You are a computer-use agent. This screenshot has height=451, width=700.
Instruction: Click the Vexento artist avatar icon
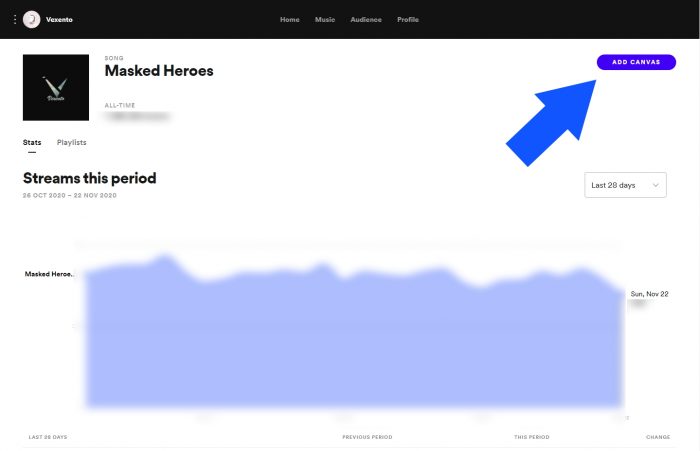(x=32, y=19)
